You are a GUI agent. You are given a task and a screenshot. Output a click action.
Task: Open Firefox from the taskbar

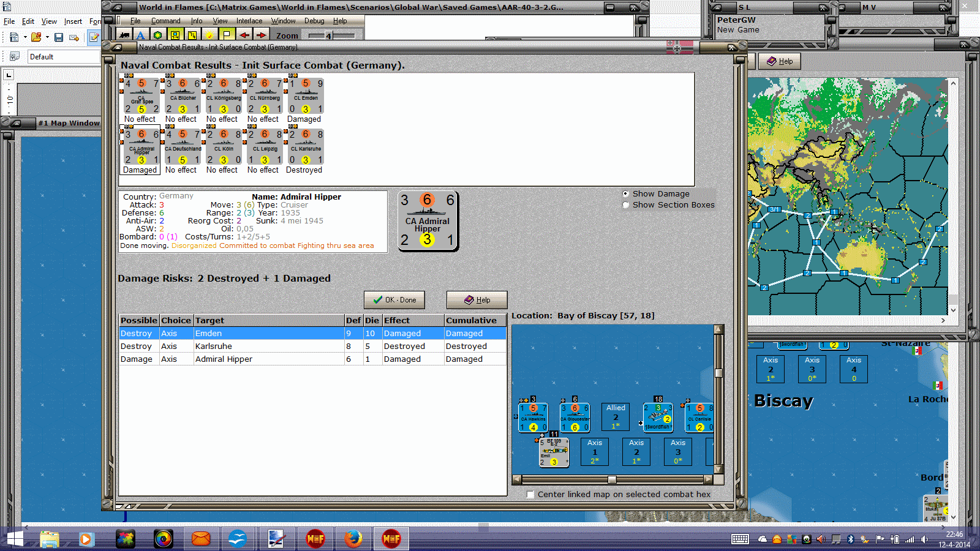[353, 539]
